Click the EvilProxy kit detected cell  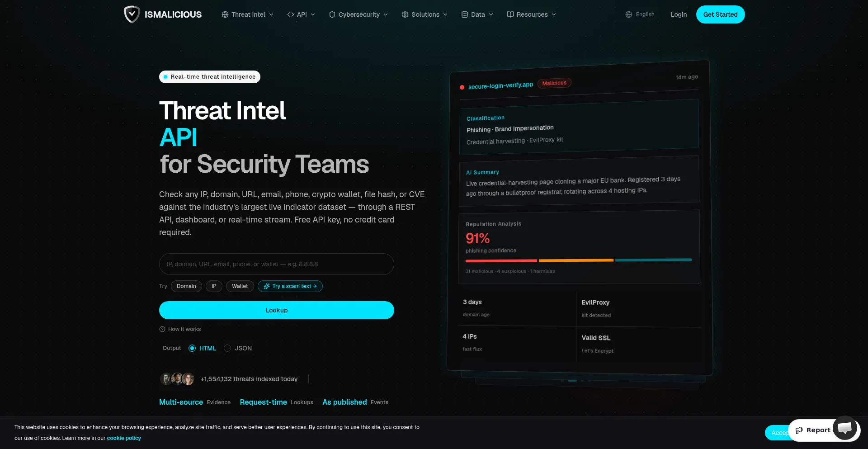pos(638,308)
